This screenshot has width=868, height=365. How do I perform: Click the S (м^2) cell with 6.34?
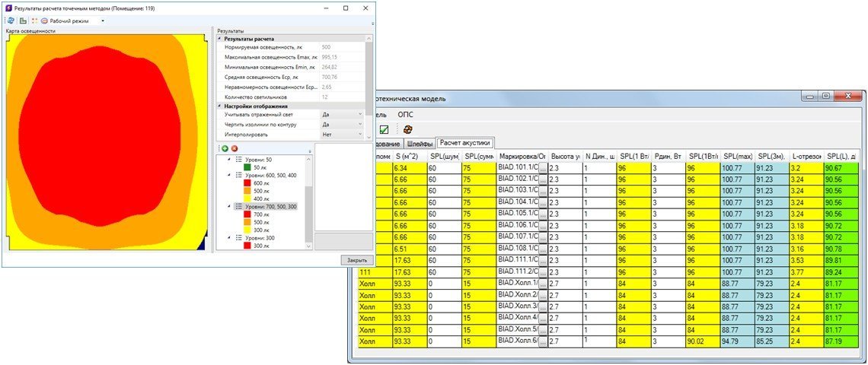tap(408, 168)
